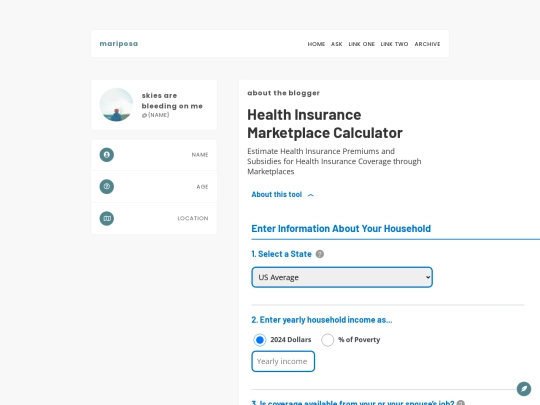Click the age question-mark icon in sidebar
Screen dimensions: 540x405
click(107, 187)
